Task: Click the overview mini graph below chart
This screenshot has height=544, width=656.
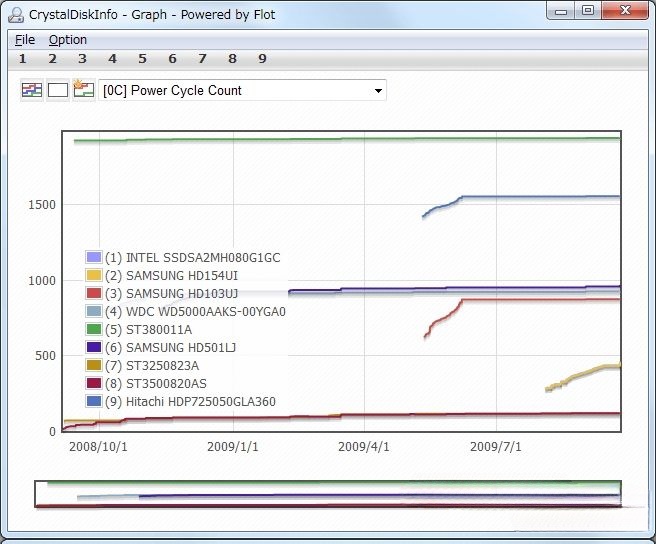Action: 328,494
